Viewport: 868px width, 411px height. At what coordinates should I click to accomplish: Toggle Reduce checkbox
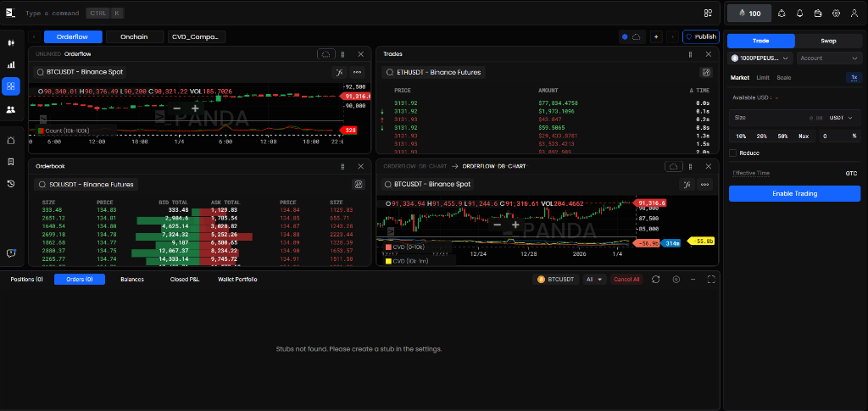click(x=733, y=153)
